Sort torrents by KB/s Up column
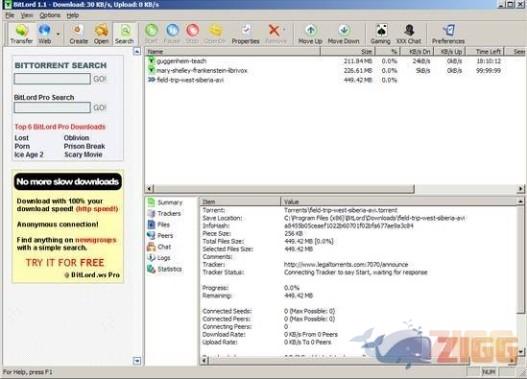 click(x=450, y=51)
